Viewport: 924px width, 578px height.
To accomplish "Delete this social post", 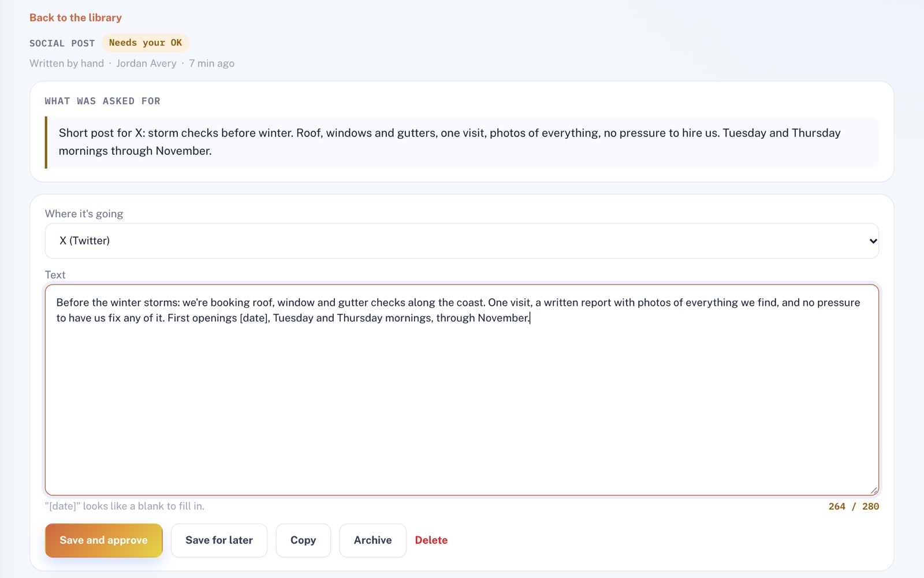I will [x=431, y=540].
